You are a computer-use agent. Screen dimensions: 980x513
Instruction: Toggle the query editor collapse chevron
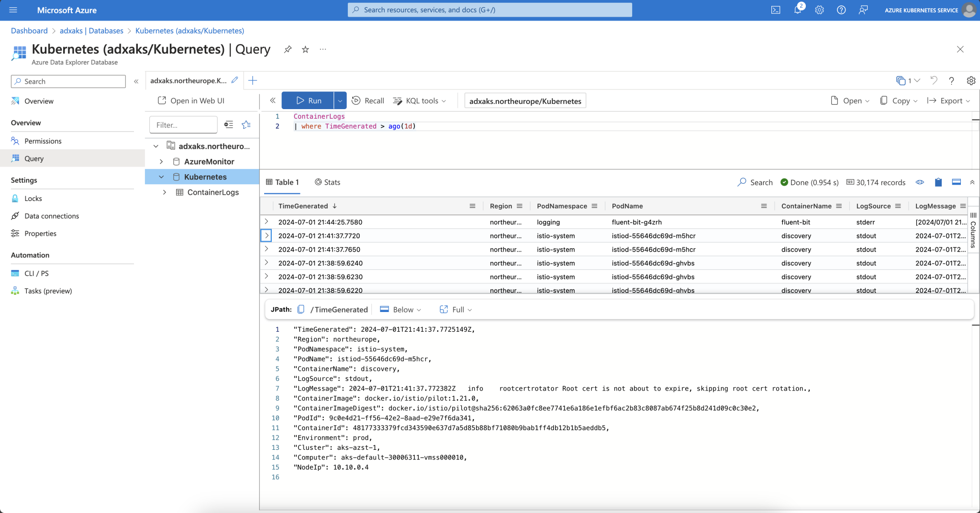pos(273,100)
